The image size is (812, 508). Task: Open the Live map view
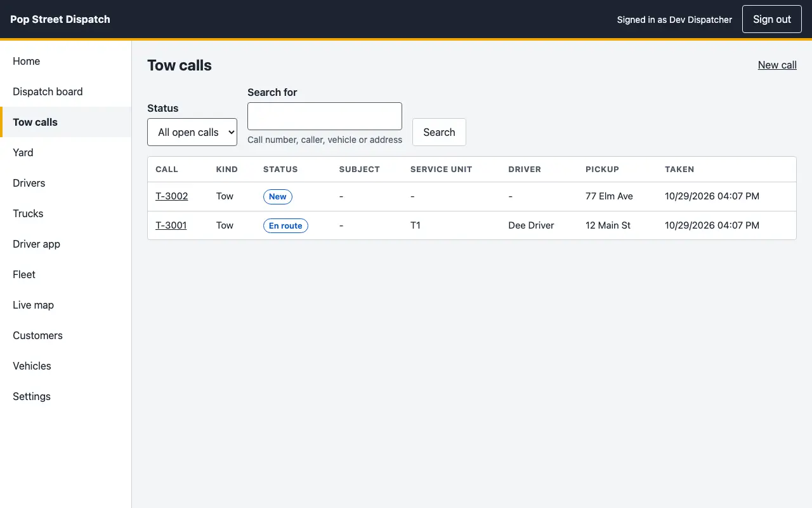pyautogui.click(x=66, y=305)
